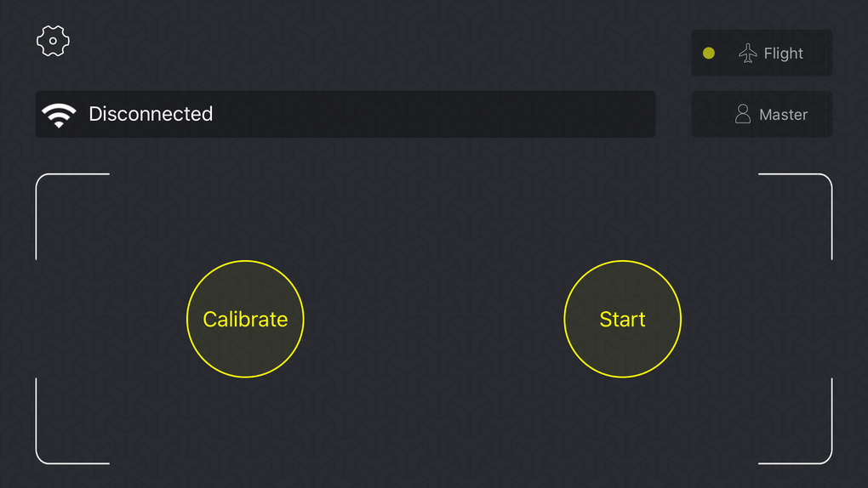Viewport: 868px width, 488px height.
Task: Toggle the Master role button
Action: (762, 115)
